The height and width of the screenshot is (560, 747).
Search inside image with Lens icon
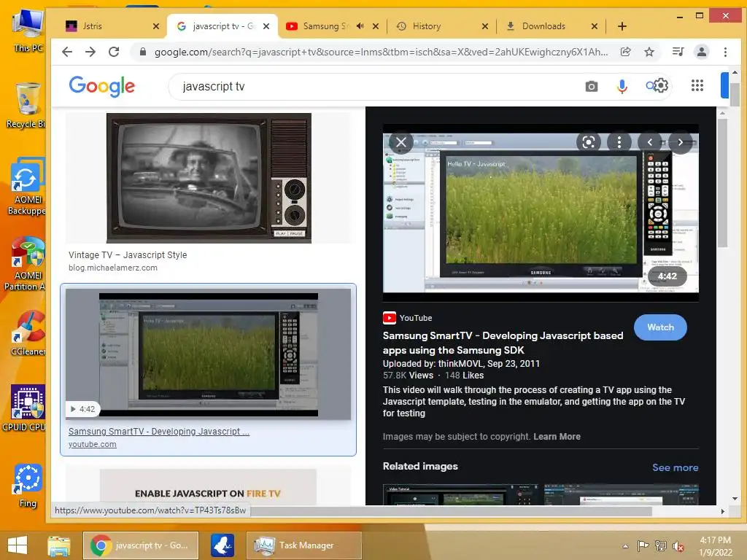(x=589, y=142)
